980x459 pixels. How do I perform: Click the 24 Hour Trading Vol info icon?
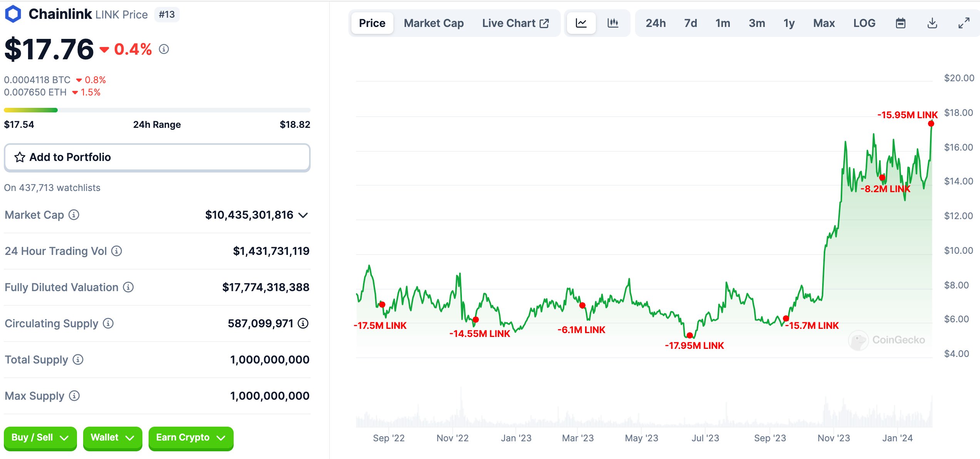(x=117, y=251)
